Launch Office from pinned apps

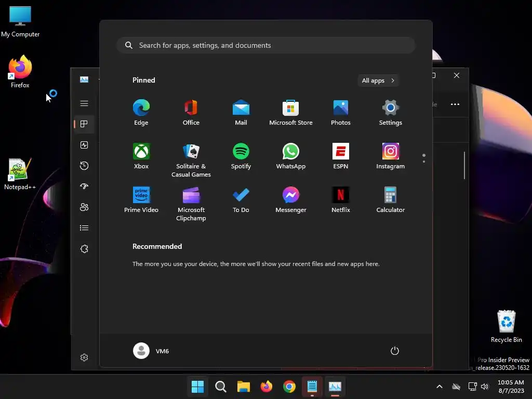coord(191,113)
